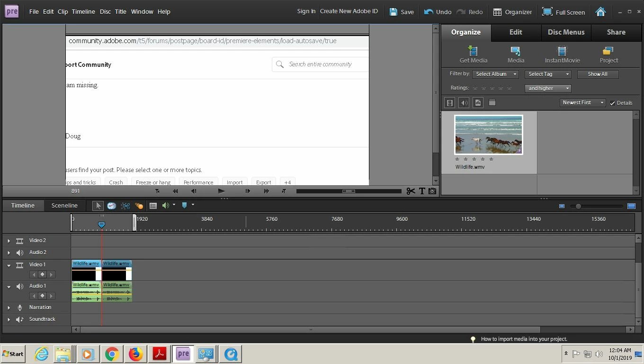Open the Newest First sort dropdown
This screenshot has height=364, width=644.
(x=583, y=102)
